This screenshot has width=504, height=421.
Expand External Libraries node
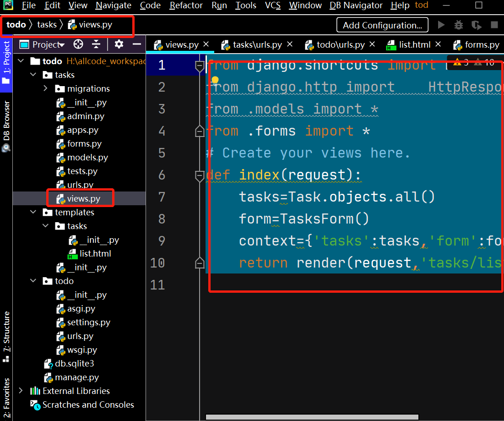(21, 391)
